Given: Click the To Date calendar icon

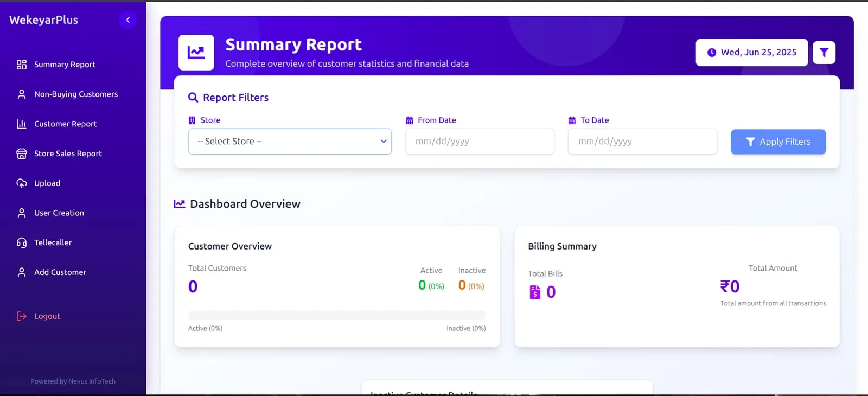Looking at the screenshot, I should coord(572,120).
